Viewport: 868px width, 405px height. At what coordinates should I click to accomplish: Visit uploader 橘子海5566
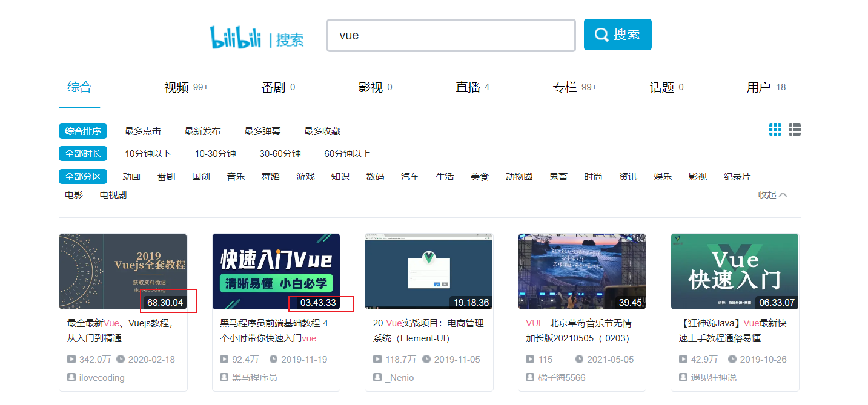pyautogui.click(x=562, y=378)
